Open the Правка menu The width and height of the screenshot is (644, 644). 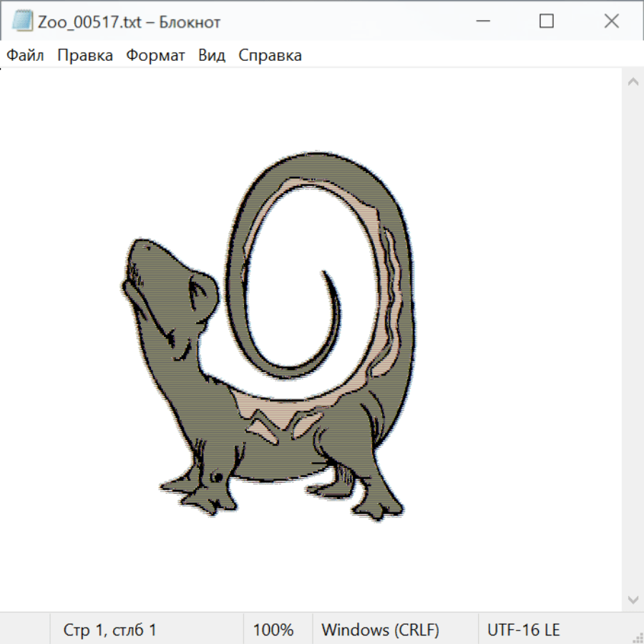tap(85, 56)
